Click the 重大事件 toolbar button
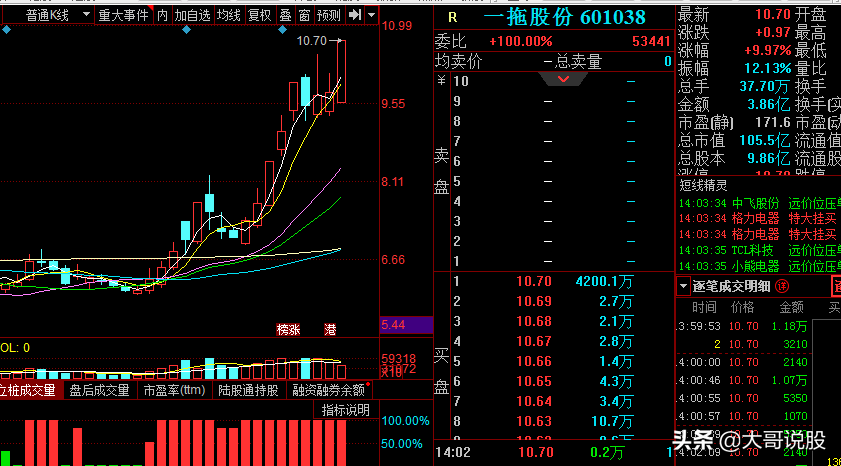Screen dimensions: 841x466 [123, 15]
